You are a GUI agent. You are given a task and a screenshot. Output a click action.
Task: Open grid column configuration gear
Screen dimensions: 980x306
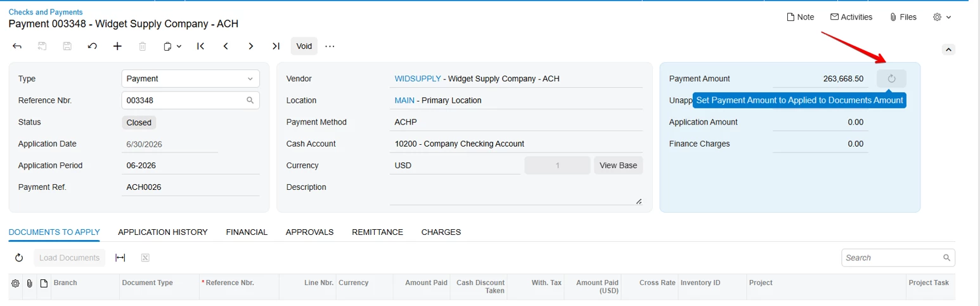(x=15, y=283)
